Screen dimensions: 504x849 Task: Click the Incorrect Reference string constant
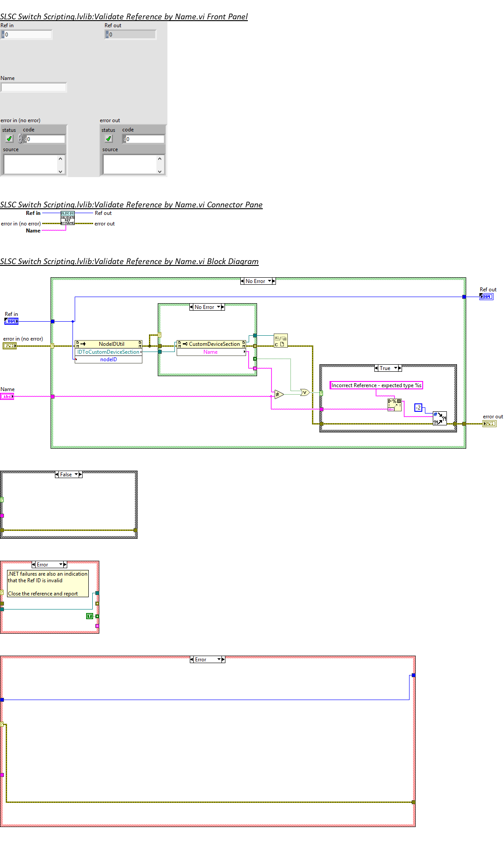pyautogui.click(x=376, y=385)
